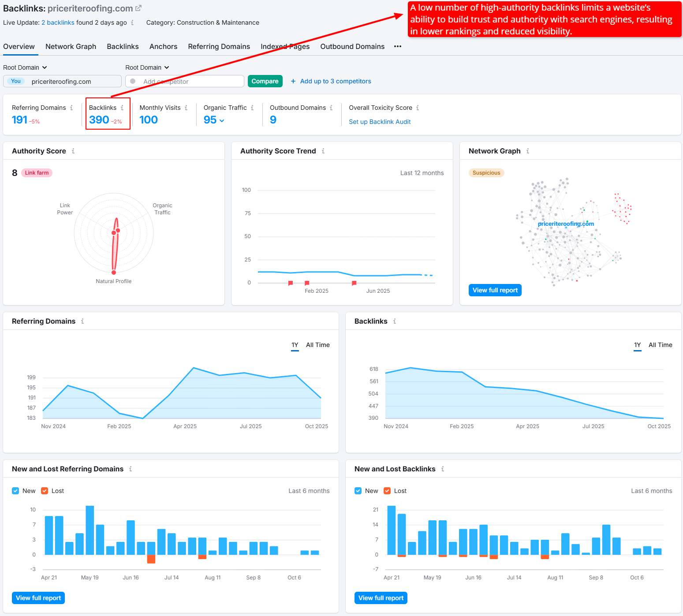Open external link icon beside priceriteroofing.com title
This screenshot has width=683, height=616.
coord(138,8)
